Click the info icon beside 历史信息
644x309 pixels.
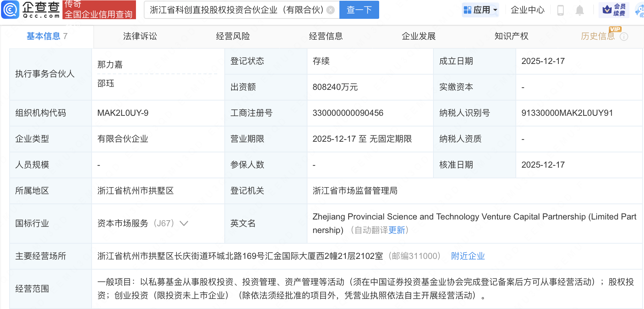point(624,37)
